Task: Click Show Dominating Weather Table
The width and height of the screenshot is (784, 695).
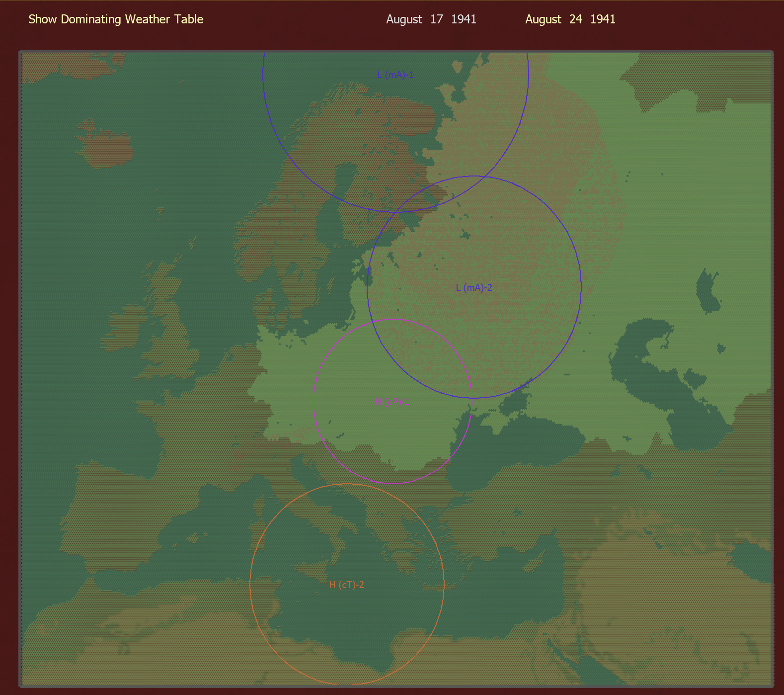Action: pyautogui.click(x=116, y=19)
